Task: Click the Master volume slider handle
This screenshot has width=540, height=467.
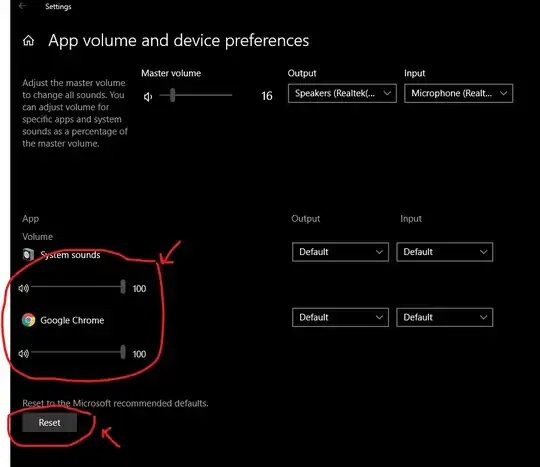Action: click(173, 95)
